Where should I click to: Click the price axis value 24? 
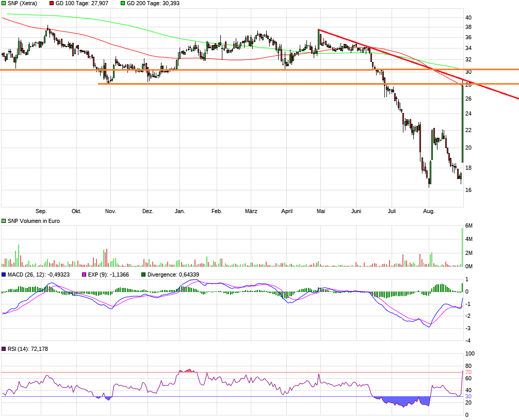point(468,114)
